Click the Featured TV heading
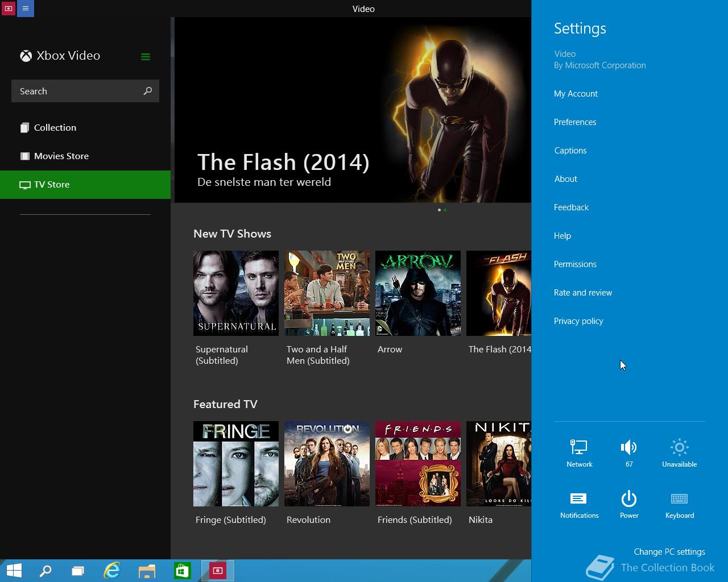Viewport: 728px width, 582px height. pos(225,404)
